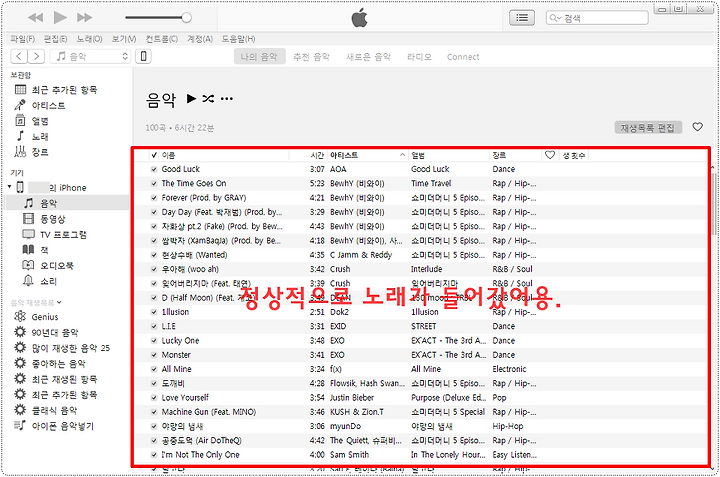Adjust the volume slider knob
Image resolution: width=720 pixels, height=477 pixels.
pos(186,18)
